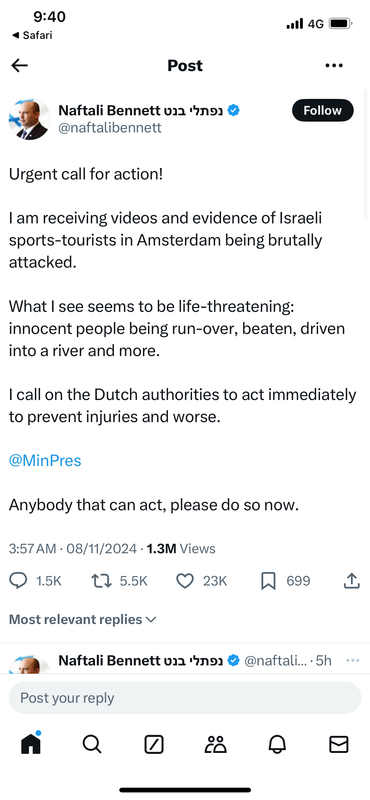The width and height of the screenshot is (370, 800).
Task: Follow Naftali Bennett
Action: 323,110
